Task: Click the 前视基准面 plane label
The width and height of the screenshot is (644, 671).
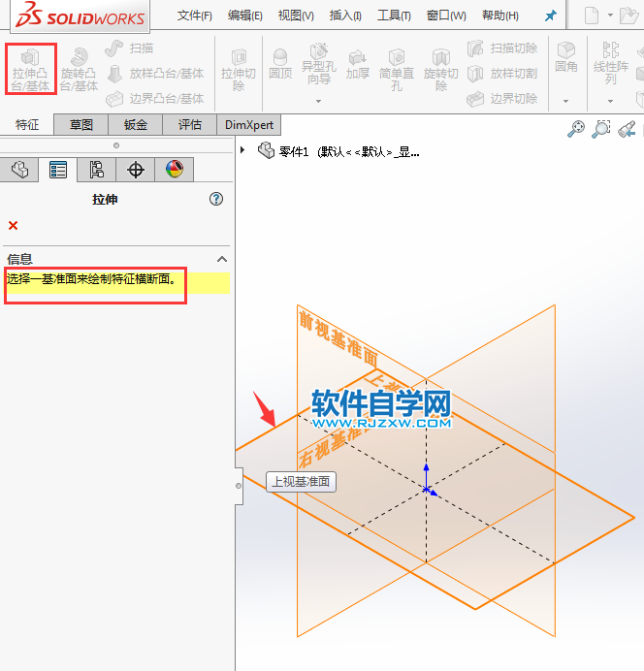Action: (338, 339)
